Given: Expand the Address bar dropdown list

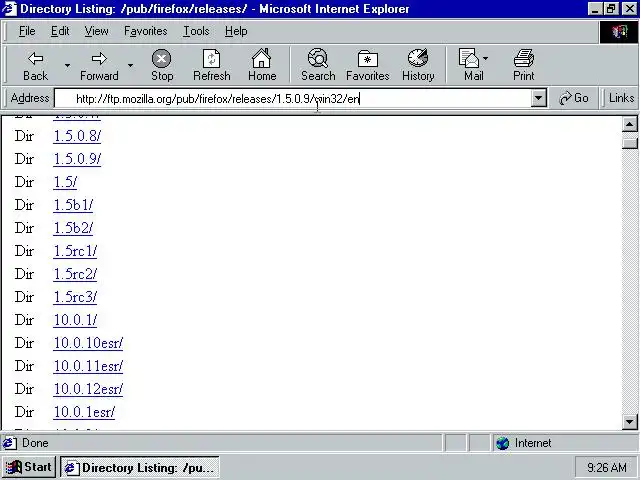Looking at the screenshot, I should [539, 99].
